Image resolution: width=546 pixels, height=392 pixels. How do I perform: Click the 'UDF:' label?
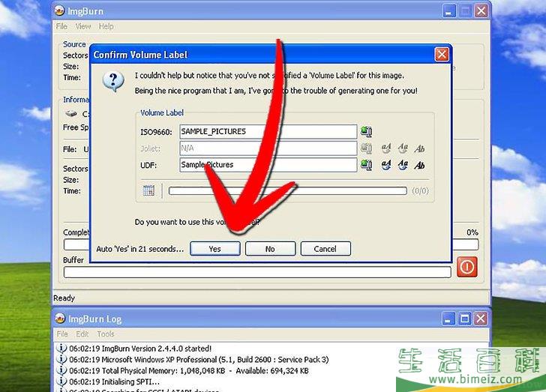tap(148, 166)
